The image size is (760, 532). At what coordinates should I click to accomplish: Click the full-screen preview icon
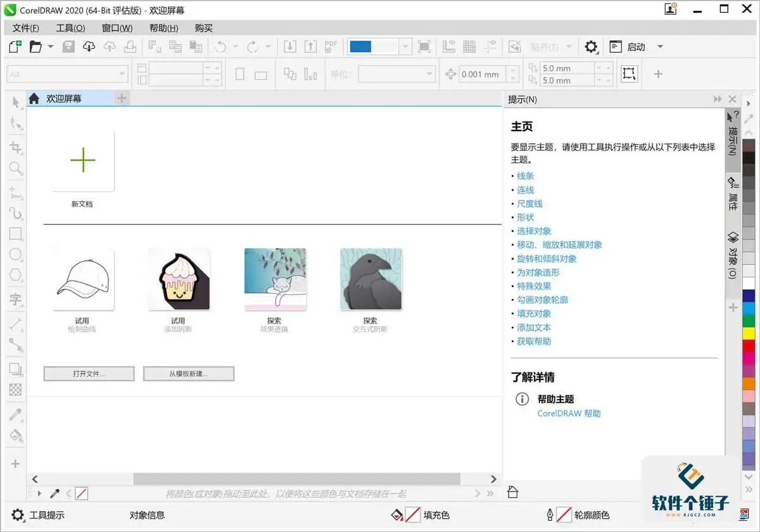click(424, 47)
